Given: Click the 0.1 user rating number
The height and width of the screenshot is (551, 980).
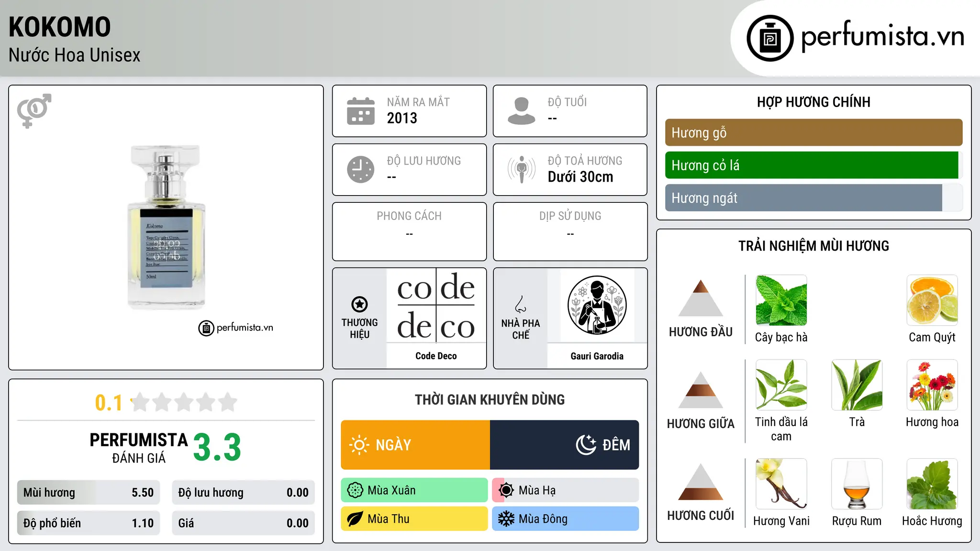Looking at the screenshot, I should click(x=109, y=403).
